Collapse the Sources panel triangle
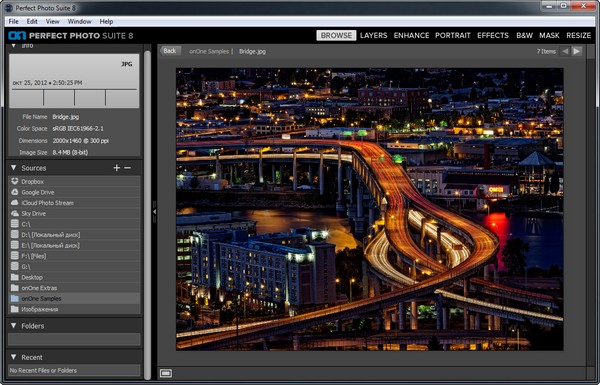Screen dimensions: 600x385 click(x=14, y=168)
